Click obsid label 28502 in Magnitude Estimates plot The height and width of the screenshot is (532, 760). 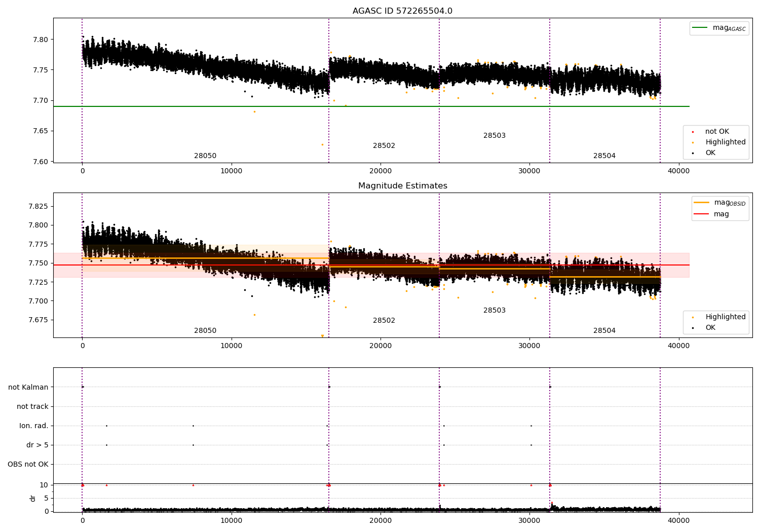384,321
